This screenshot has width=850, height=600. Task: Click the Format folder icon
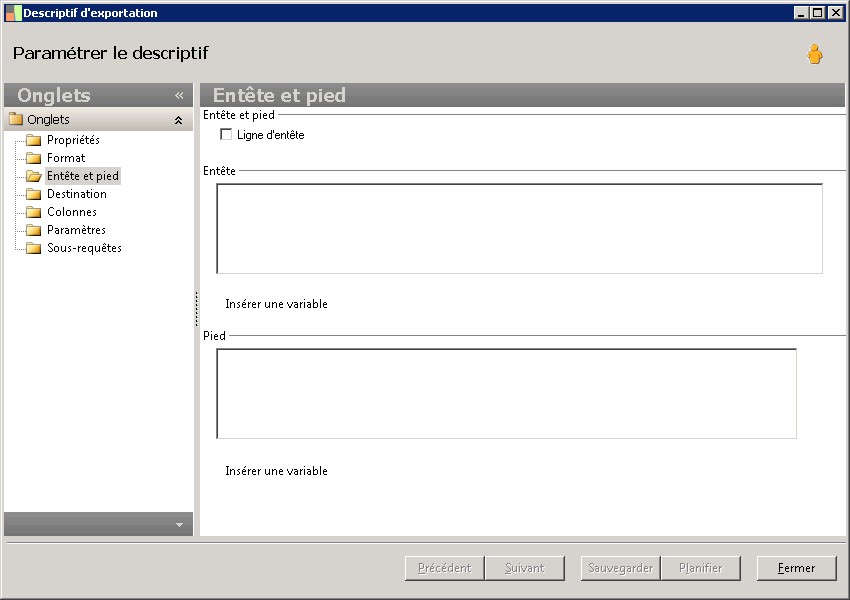coord(34,158)
